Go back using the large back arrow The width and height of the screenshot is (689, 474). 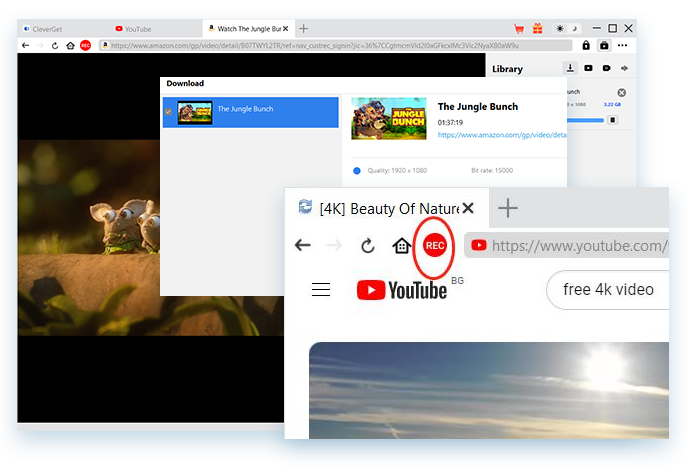pyautogui.click(x=303, y=246)
